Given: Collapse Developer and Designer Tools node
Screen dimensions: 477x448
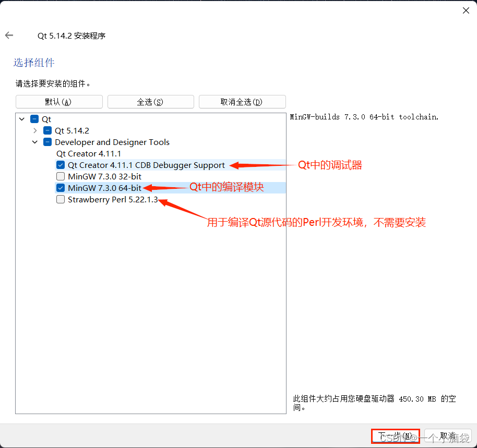Looking at the screenshot, I should click(35, 142).
